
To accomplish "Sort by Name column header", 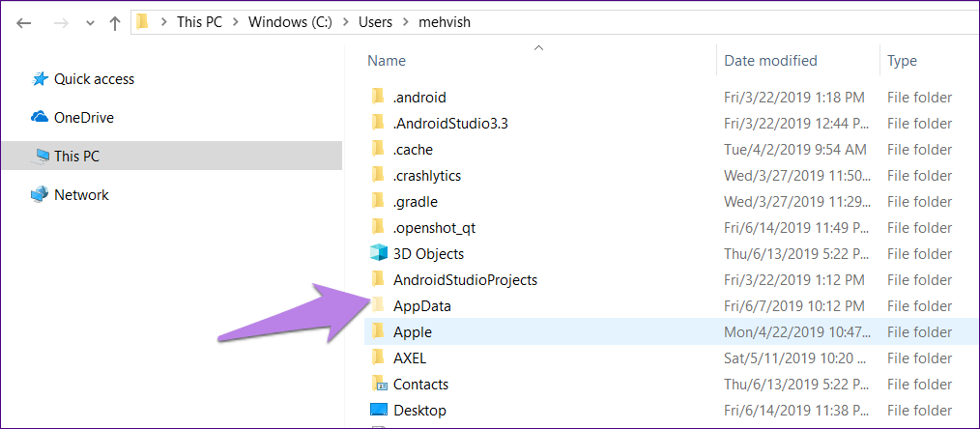I will pos(387,61).
